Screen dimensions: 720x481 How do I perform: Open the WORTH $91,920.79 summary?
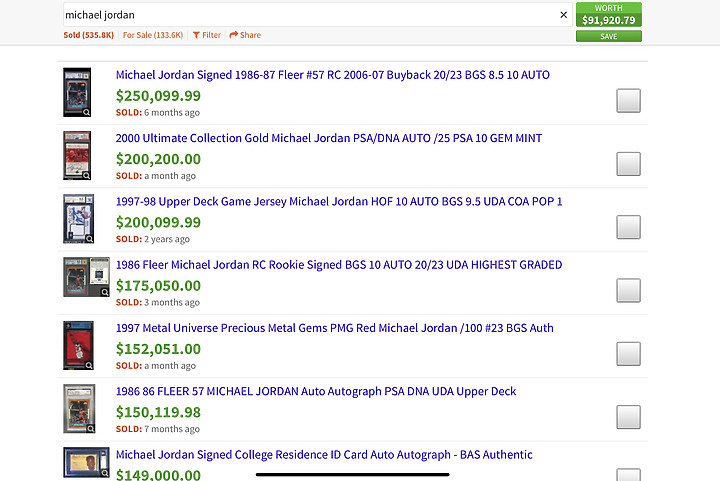608,14
